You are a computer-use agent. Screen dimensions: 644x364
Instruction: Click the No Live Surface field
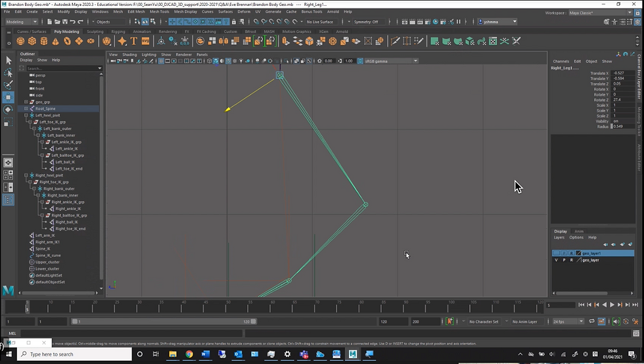(321, 22)
